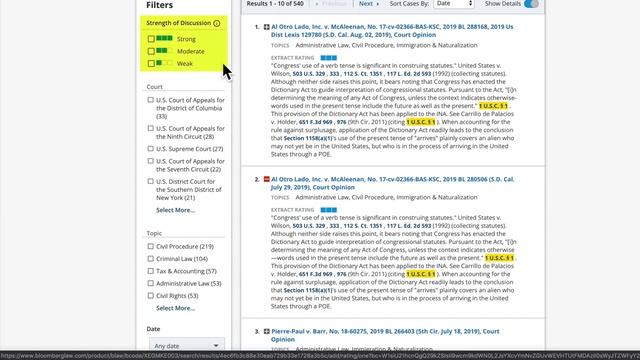640x360 pixels.
Task: Check the Civil Procedure topic filter
Action: pyautogui.click(x=151, y=247)
